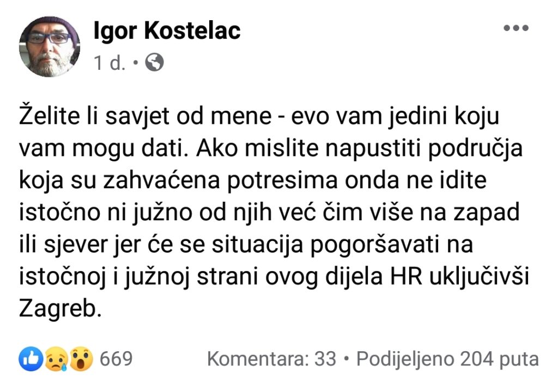Open the '1 d.' post timestamp
Viewport: 558px width, 392px height.
pos(109,64)
